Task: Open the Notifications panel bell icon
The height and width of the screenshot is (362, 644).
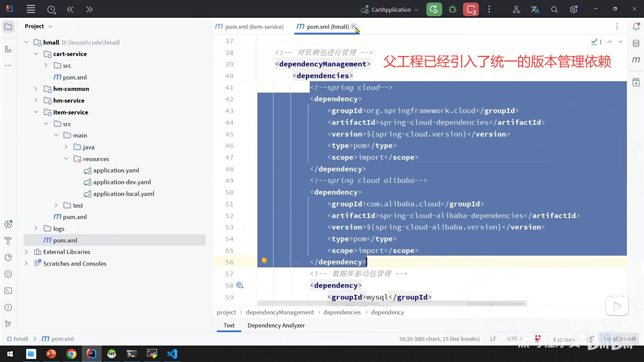Action: tap(636, 26)
